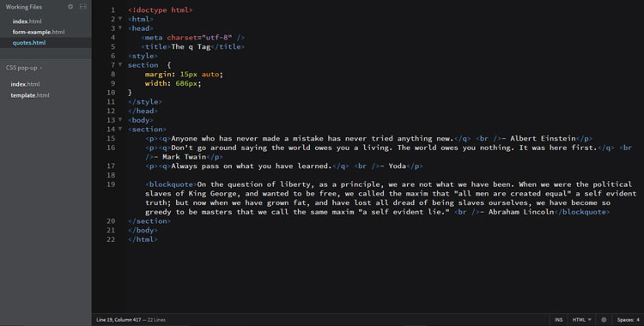Image resolution: width=644 pixels, height=326 pixels.
Task: Click the Albert Einstein quote line
Action: 369,138
